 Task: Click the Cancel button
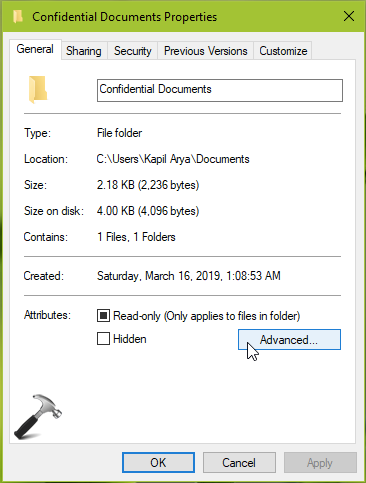tap(239, 462)
